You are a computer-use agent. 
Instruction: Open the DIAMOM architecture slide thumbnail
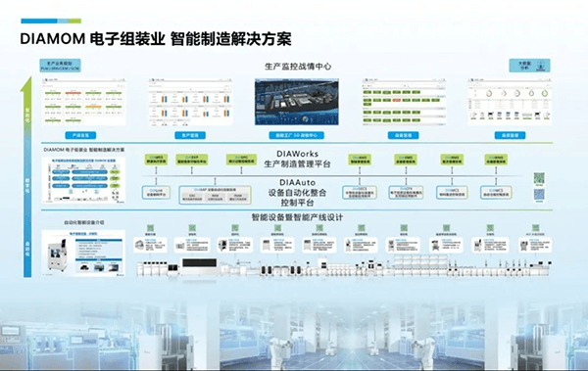(x=83, y=180)
